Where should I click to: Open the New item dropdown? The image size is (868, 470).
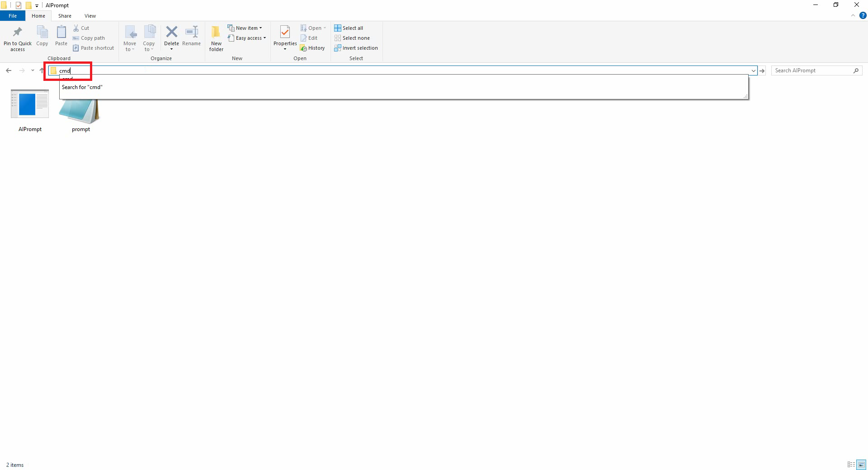[x=245, y=28]
